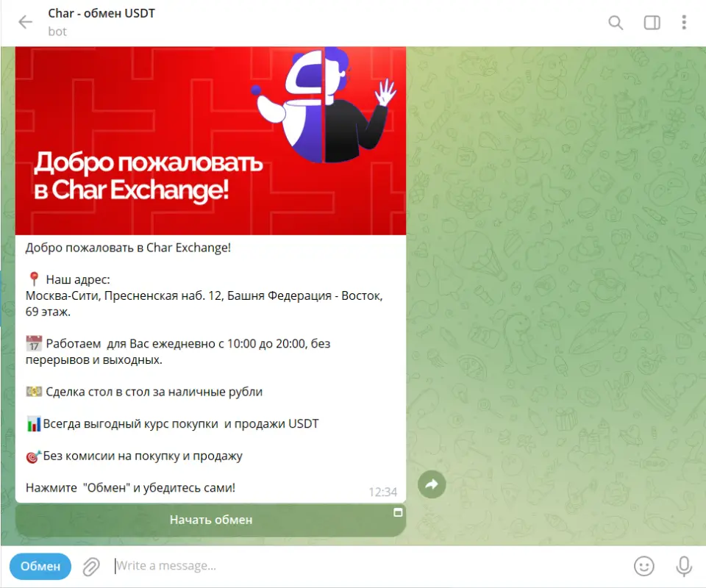Attach a file with the paperclip icon
Image resolution: width=706 pixels, height=588 pixels.
click(x=91, y=567)
